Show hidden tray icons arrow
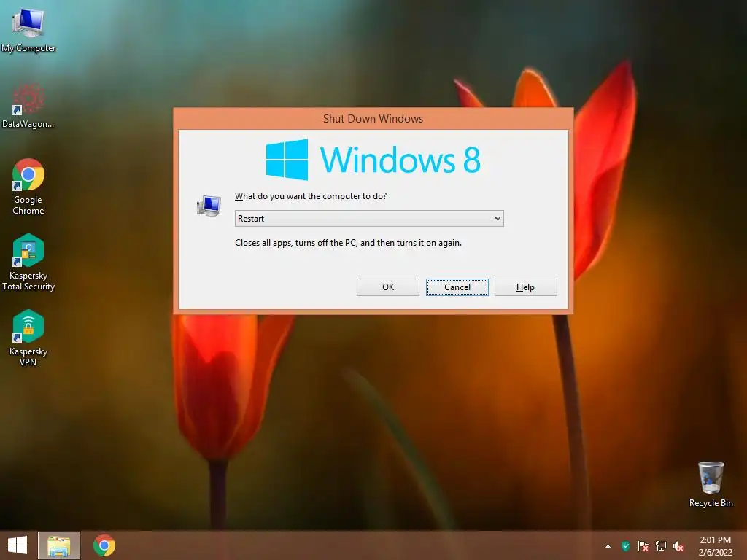 [x=608, y=546]
